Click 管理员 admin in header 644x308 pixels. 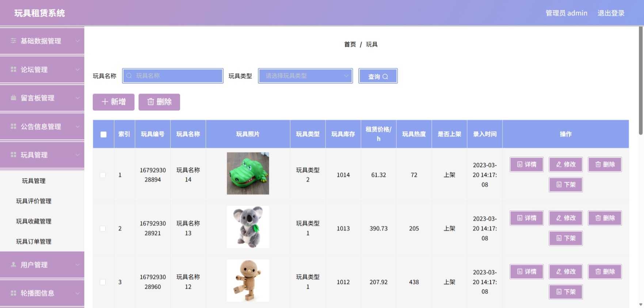click(566, 13)
